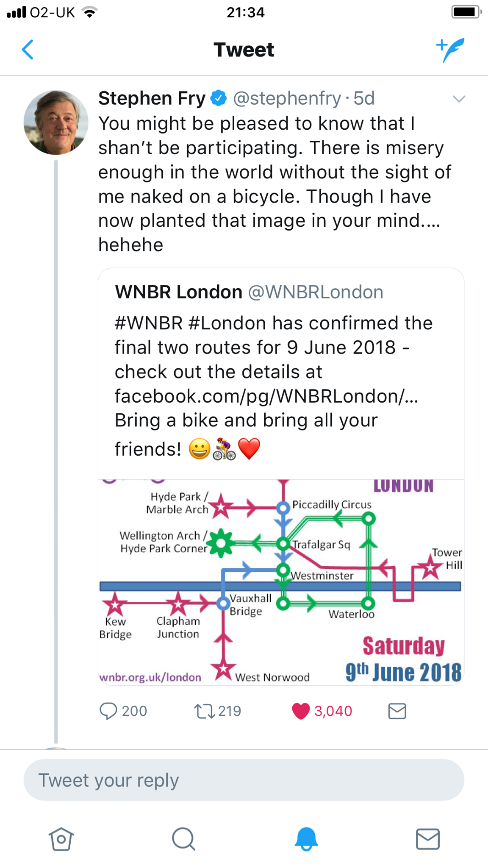
Task: Open Stephen Fry's profile picture
Action: 56,122
